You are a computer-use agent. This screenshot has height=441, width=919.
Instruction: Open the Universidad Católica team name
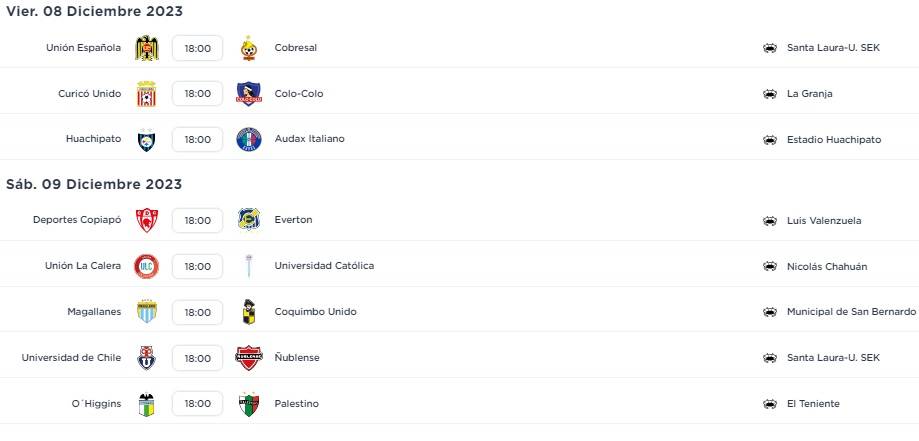point(324,266)
